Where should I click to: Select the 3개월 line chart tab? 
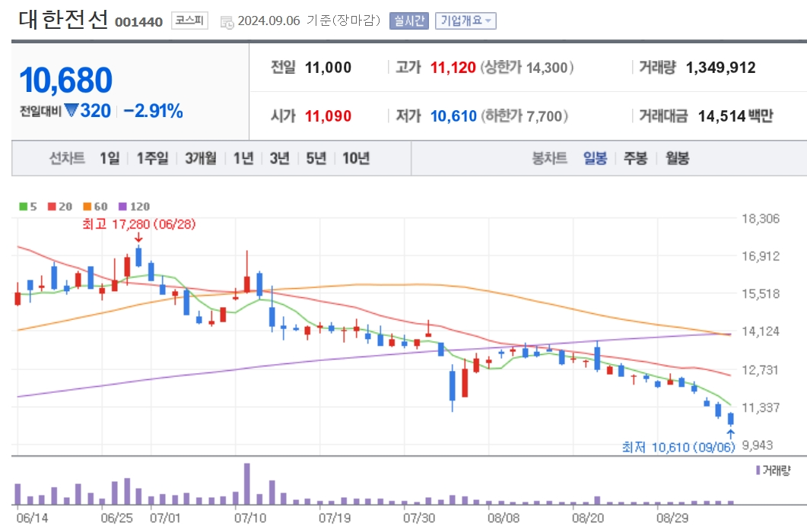pos(201,158)
